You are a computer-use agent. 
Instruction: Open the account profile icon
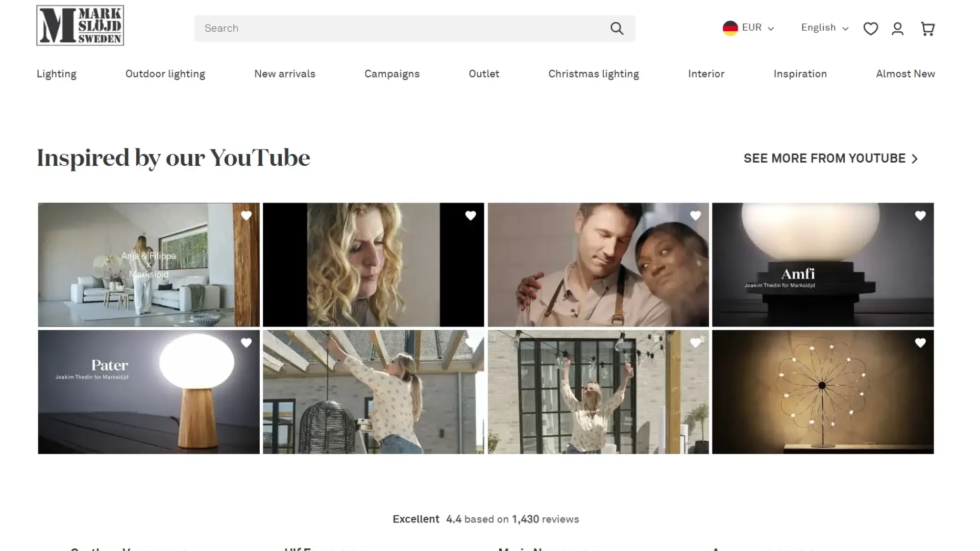tap(897, 29)
